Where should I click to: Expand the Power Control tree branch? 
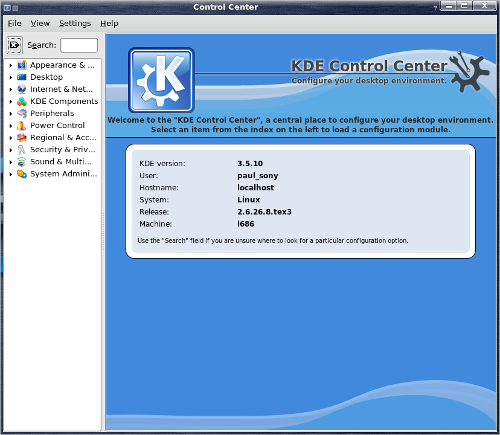[x=11, y=126]
